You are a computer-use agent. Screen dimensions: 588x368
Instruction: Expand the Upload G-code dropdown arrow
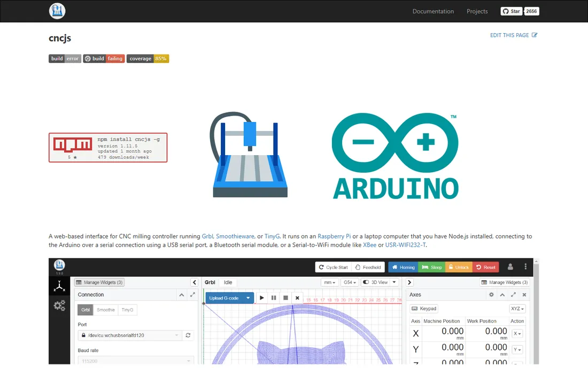pyautogui.click(x=248, y=298)
